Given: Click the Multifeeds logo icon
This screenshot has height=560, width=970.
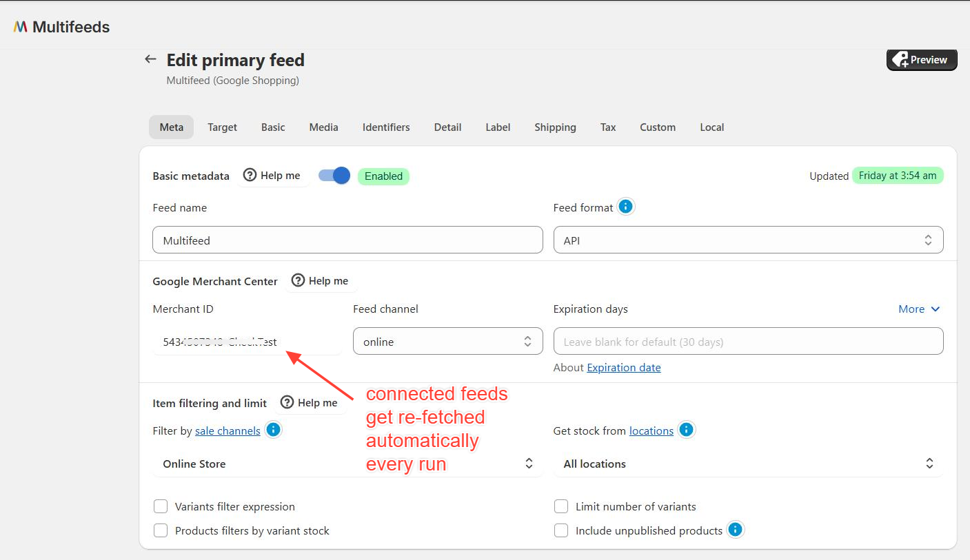Looking at the screenshot, I should coord(21,27).
